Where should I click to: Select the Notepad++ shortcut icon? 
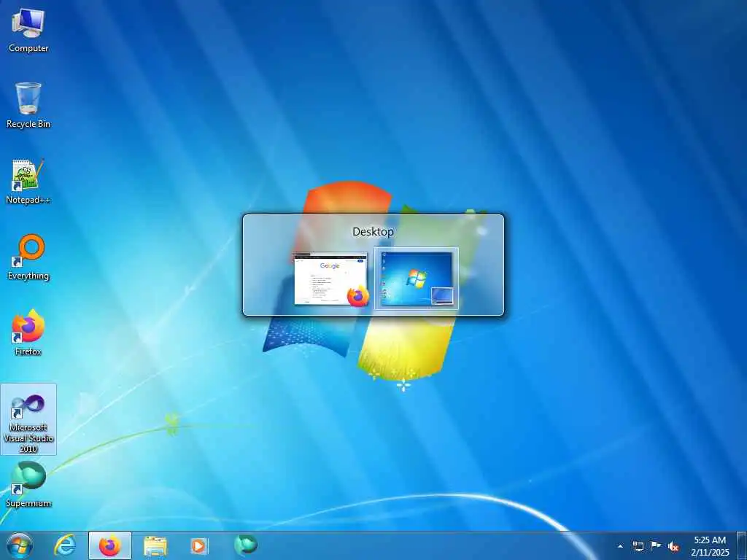[x=28, y=182]
